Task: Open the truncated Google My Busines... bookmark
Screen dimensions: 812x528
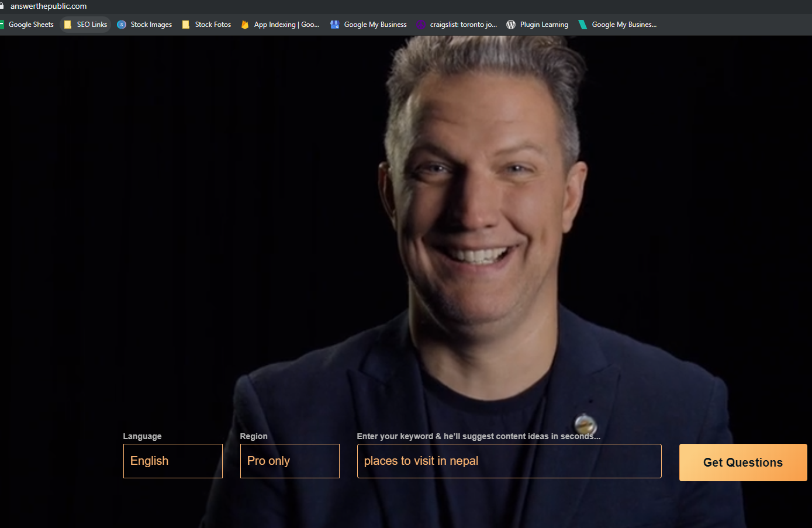Action: point(617,25)
